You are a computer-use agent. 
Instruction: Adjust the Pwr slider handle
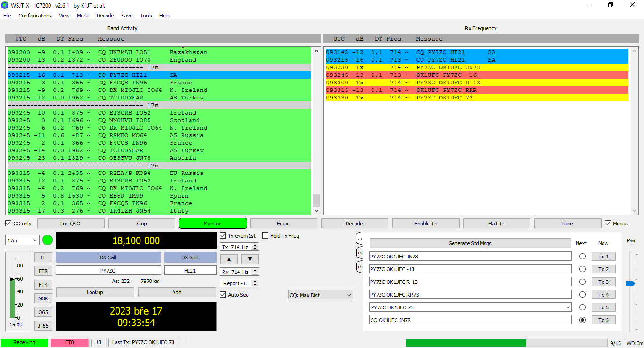pos(630,283)
